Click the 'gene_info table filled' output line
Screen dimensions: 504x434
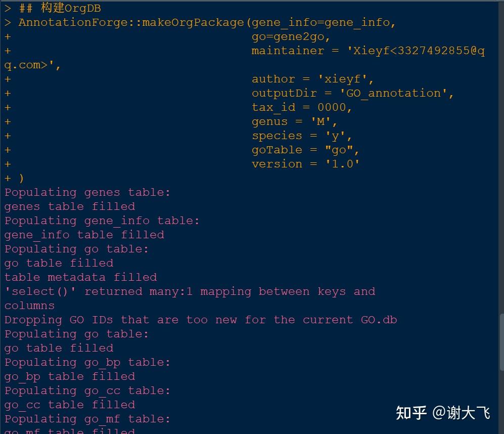(x=84, y=235)
